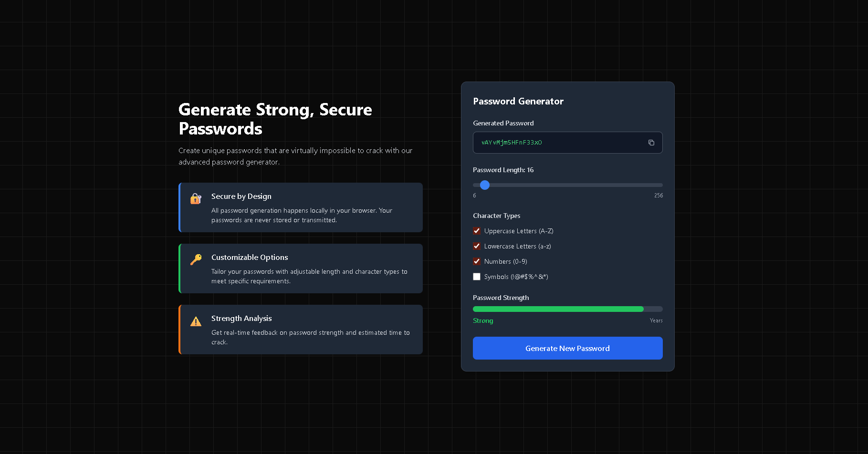Click the Password Generator heading
Viewport: 868px width, 454px height.
click(518, 101)
